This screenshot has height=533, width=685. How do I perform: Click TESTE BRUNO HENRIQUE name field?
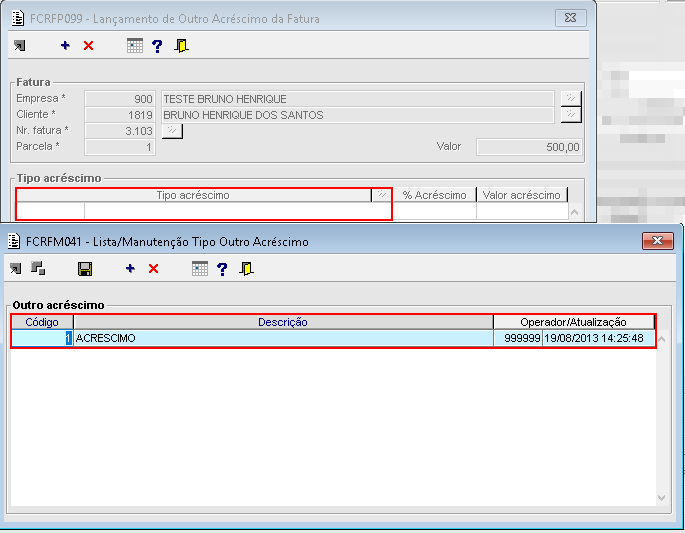pyautogui.click(x=358, y=99)
